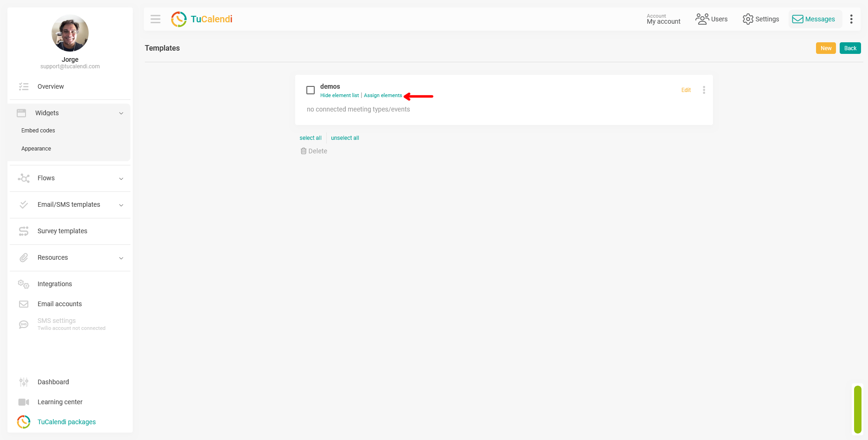The height and width of the screenshot is (440, 868).
Task: Click the Dashboard sliders icon
Action: [x=24, y=382]
